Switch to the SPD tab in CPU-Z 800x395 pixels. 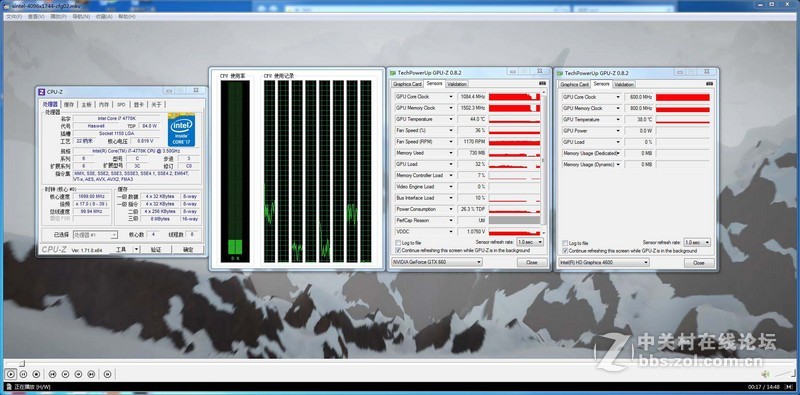(121, 104)
